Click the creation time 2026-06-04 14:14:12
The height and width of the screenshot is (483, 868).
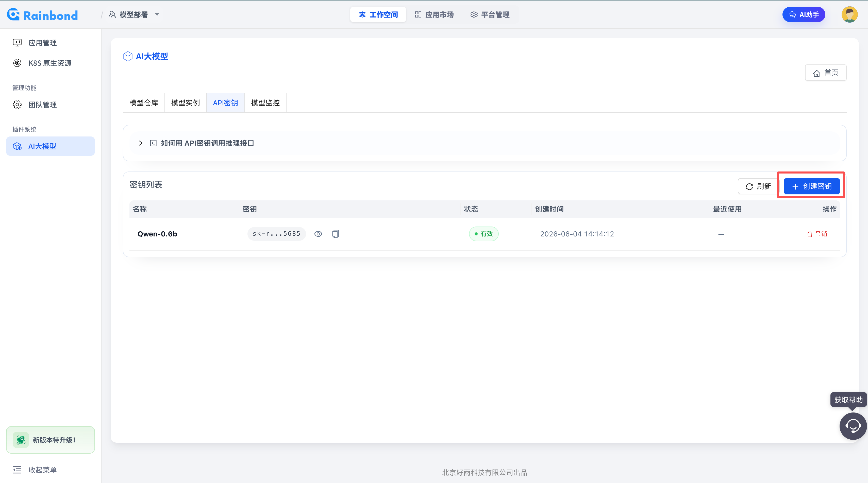[577, 234]
